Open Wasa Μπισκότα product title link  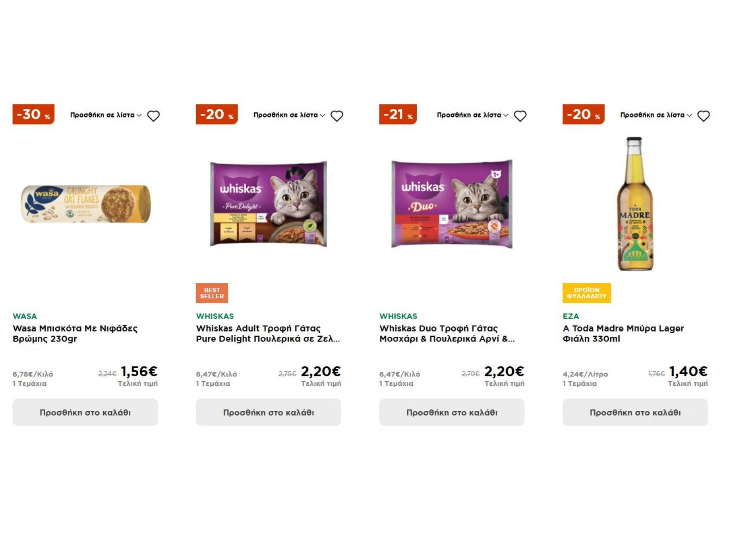75,333
